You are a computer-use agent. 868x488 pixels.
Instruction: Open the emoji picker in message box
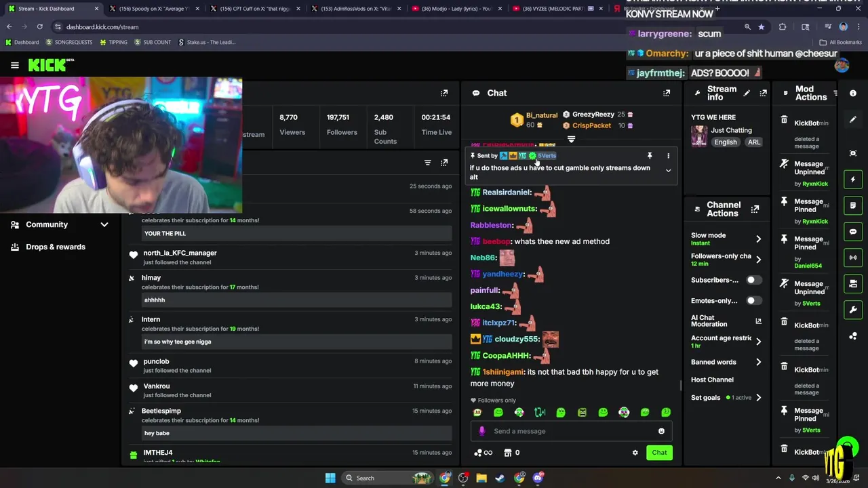[x=661, y=431]
